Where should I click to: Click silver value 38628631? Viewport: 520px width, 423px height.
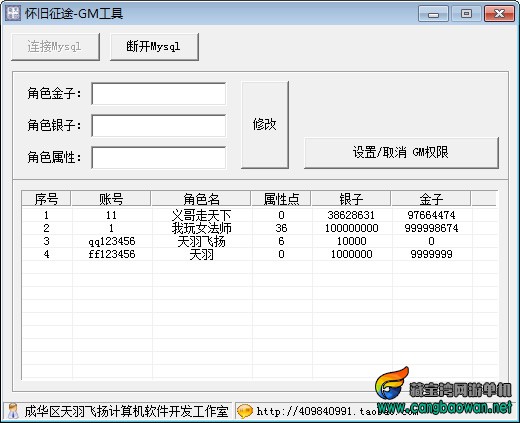(x=351, y=215)
